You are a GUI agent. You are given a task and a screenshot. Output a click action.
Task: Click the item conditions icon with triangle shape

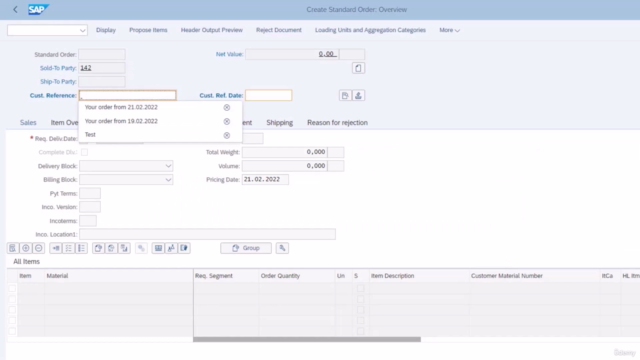(x=171, y=248)
